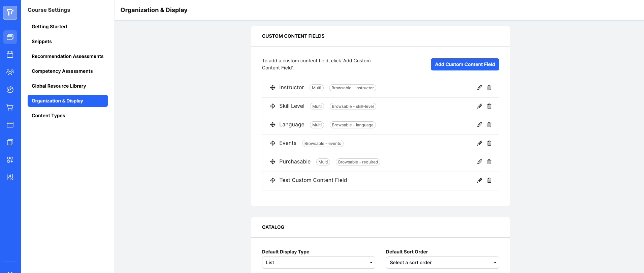Open Global Resource Library section
This screenshot has width=644, height=273.
click(x=59, y=86)
